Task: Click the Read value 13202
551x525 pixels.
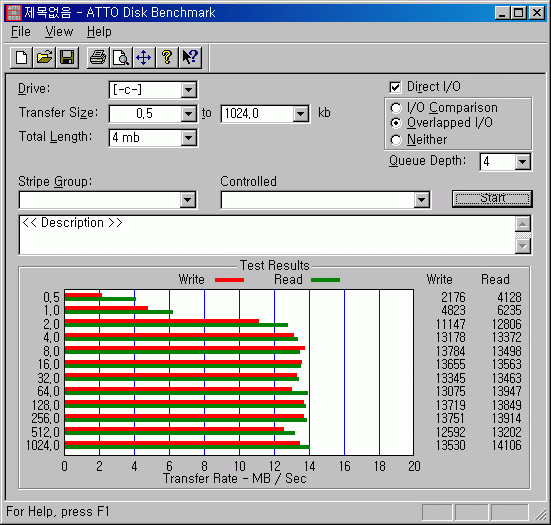Action: point(507,432)
